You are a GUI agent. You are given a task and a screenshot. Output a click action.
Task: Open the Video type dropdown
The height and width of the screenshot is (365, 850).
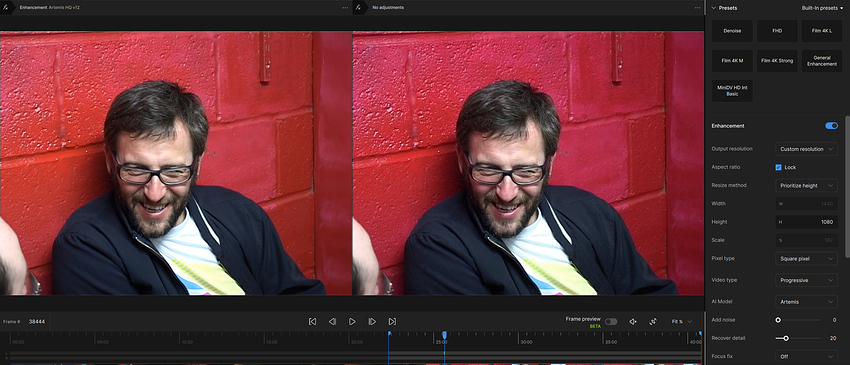pyautogui.click(x=806, y=280)
